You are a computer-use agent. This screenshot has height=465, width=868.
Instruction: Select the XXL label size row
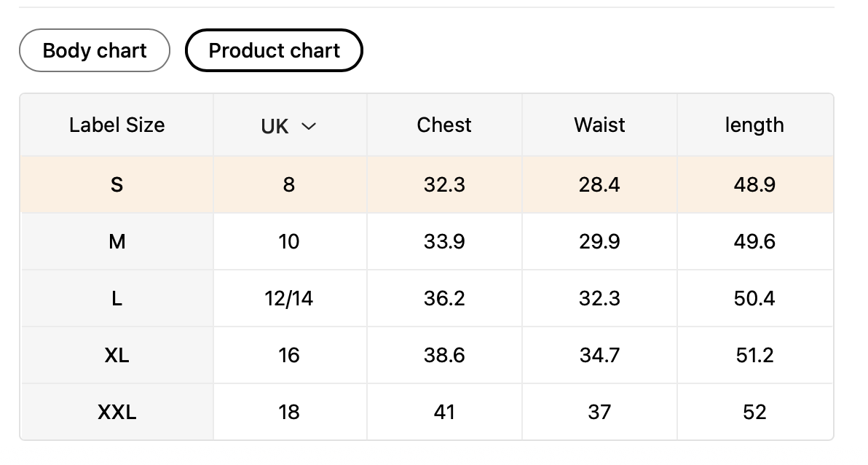pyautogui.click(x=117, y=413)
